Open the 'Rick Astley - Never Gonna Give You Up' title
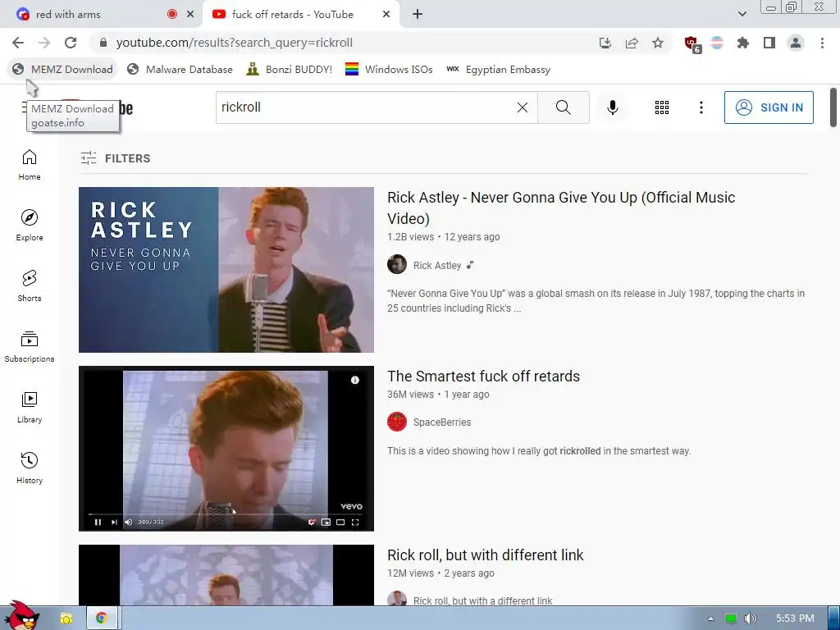This screenshot has height=630, width=840. [561, 208]
